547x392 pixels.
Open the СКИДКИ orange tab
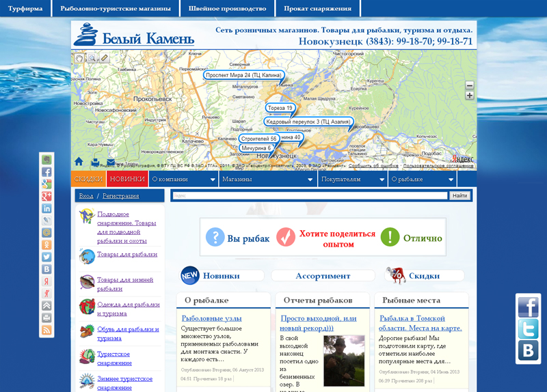pos(89,179)
